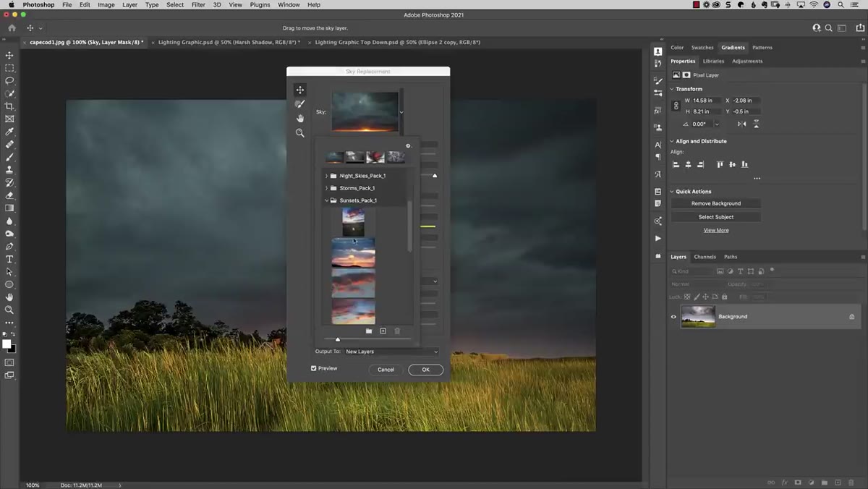Select the Move tool in main toolbar
Screen dimensions: 868x489
coord(9,55)
